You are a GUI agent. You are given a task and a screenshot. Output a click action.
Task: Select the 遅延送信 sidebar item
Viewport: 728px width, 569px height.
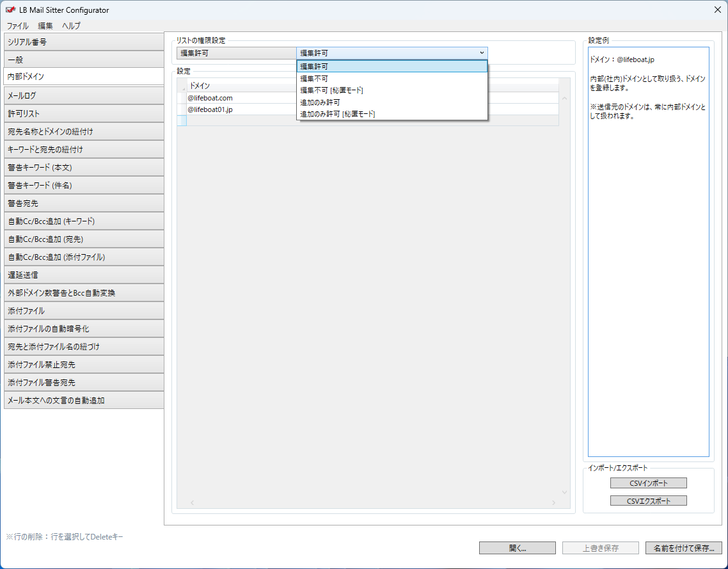pyautogui.click(x=82, y=275)
